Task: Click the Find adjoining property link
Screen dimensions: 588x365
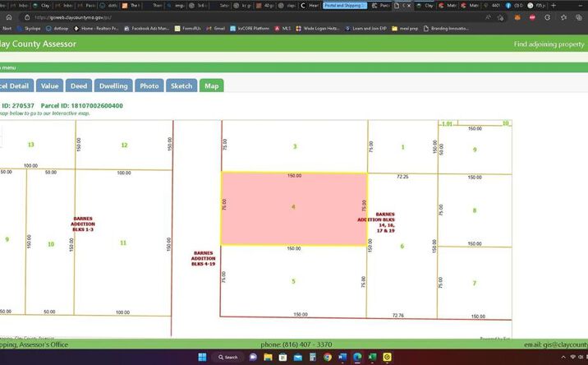Action: click(550, 44)
